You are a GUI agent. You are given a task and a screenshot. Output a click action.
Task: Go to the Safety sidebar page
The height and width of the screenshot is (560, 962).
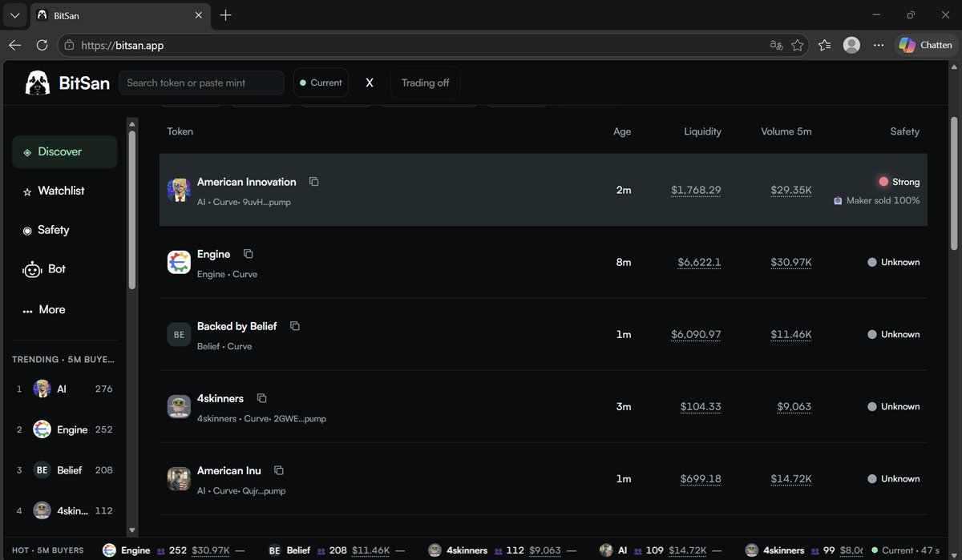click(64, 230)
